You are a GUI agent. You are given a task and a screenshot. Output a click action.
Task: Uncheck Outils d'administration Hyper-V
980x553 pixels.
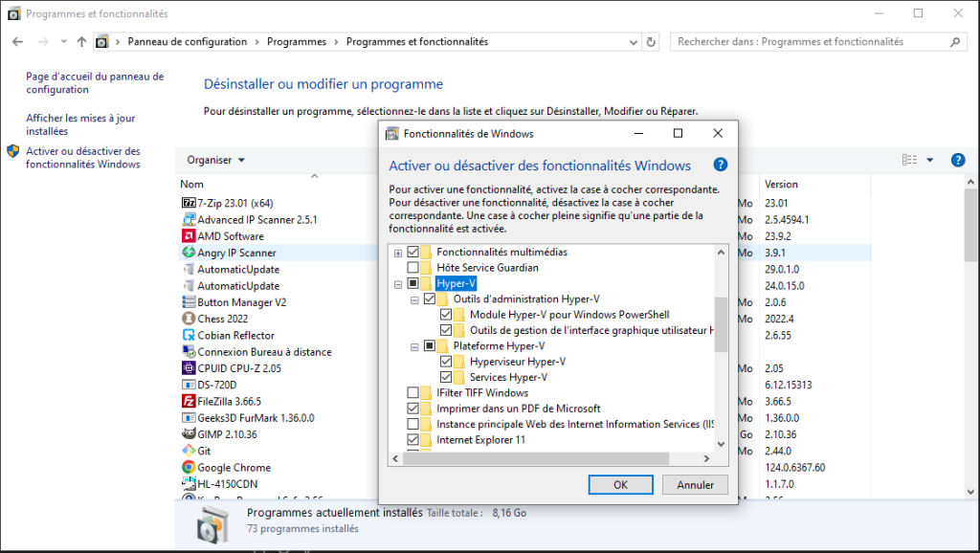coord(430,299)
